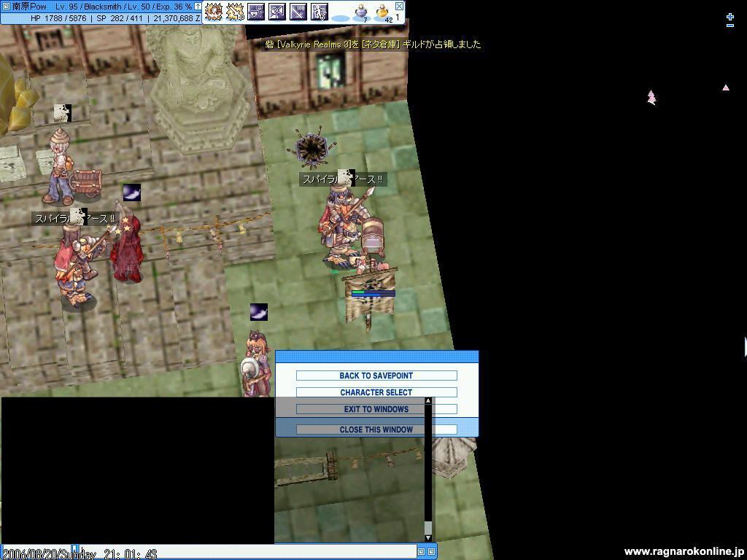Close the hotkey bar with X
This screenshot has height=560, width=747.
click(x=399, y=6)
